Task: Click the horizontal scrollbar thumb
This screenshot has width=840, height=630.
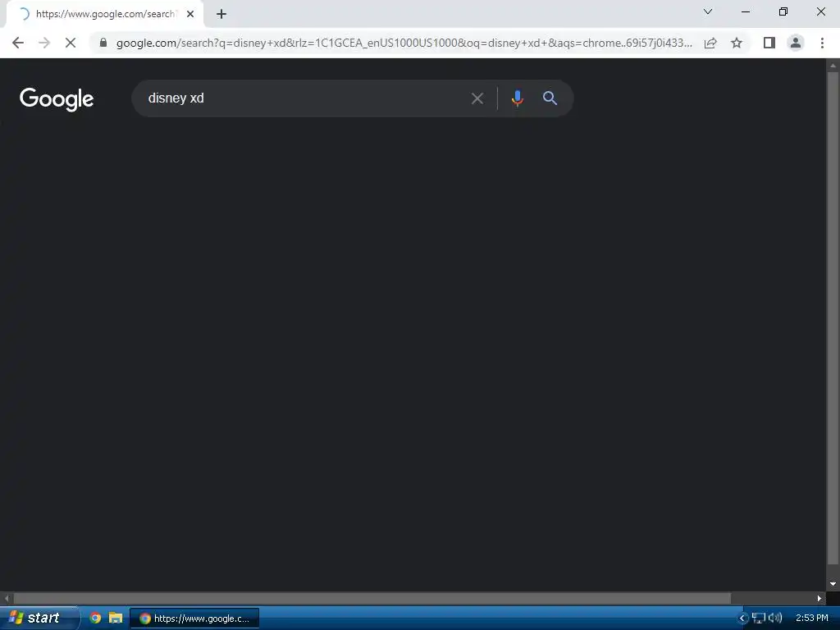Action: click(x=372, y=598)
